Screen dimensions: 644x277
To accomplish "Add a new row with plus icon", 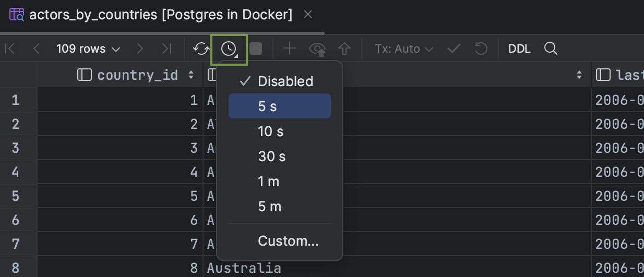I will click(289, 49).
